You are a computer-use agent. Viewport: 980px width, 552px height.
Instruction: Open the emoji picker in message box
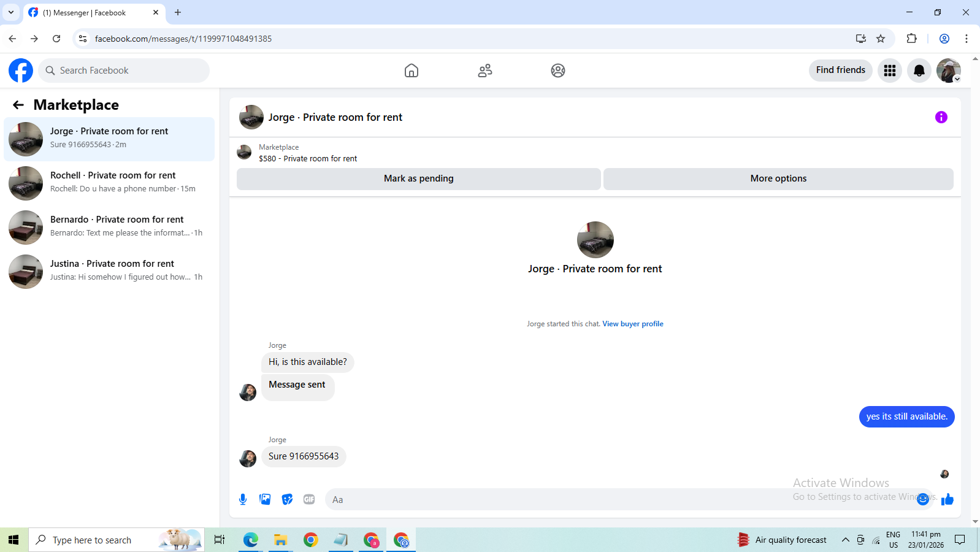pyautogui.click(x=923, y=499)
